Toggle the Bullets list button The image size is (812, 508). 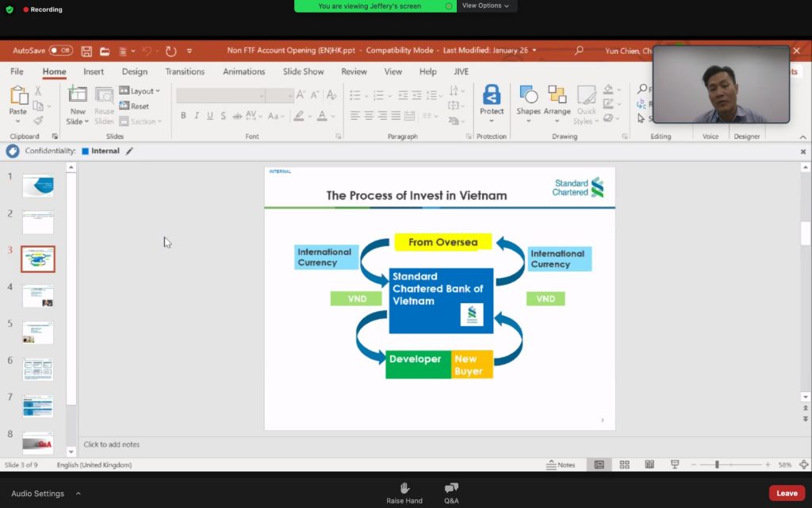pyautogui.click(x=354, y=95)
